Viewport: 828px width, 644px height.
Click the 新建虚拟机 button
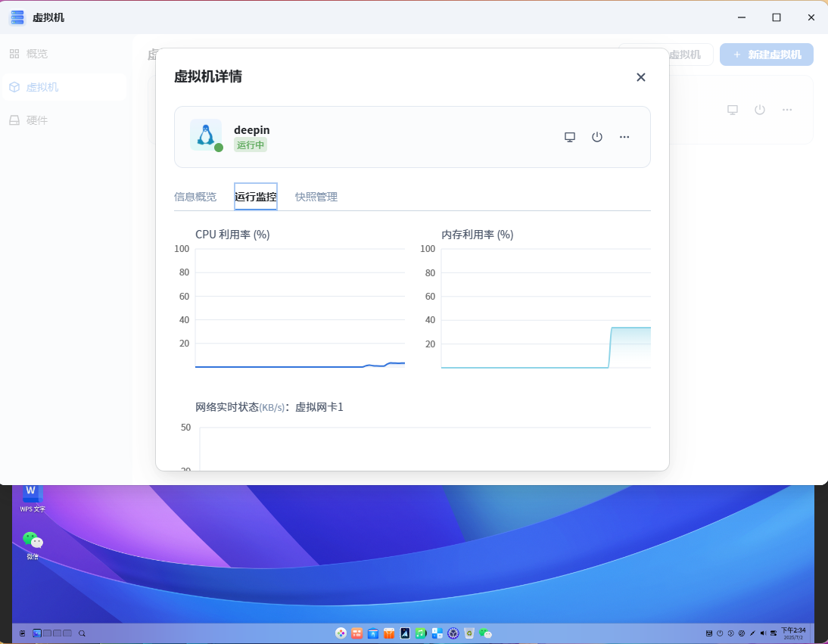(x=766, y=54)
